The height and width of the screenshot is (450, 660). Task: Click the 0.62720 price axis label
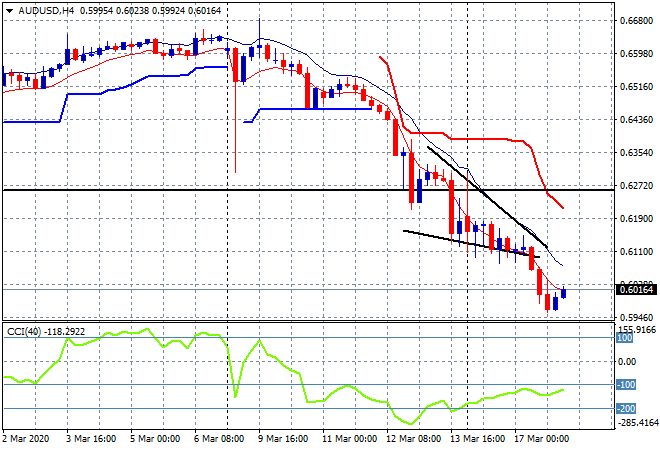636,186
